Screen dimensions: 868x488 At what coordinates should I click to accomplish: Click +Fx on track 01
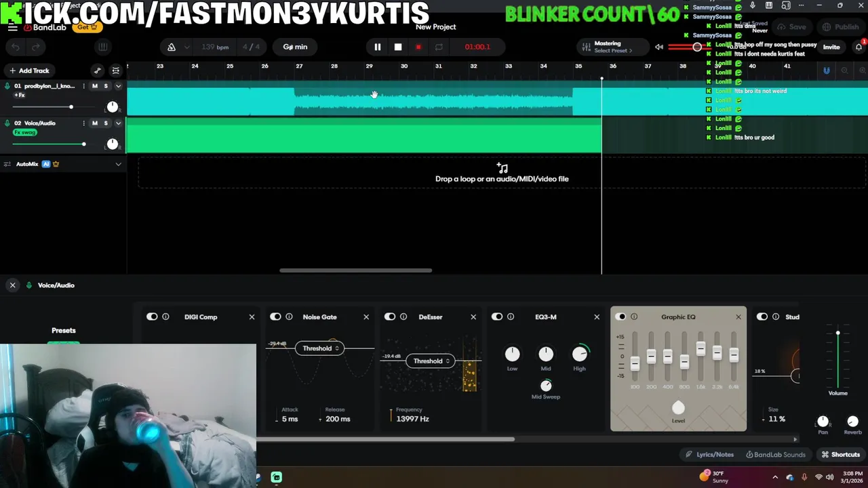[20, 96]
